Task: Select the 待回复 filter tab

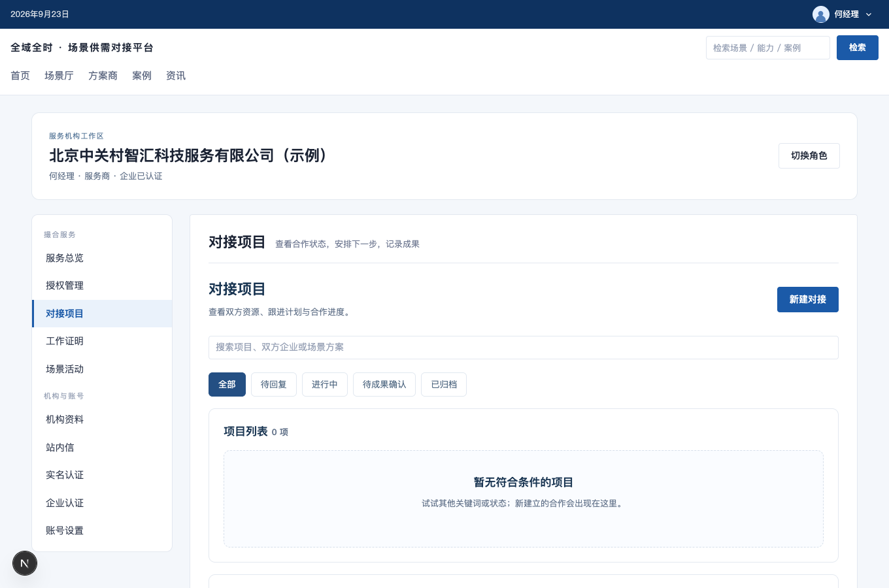Action: click(x=274, y=385)
